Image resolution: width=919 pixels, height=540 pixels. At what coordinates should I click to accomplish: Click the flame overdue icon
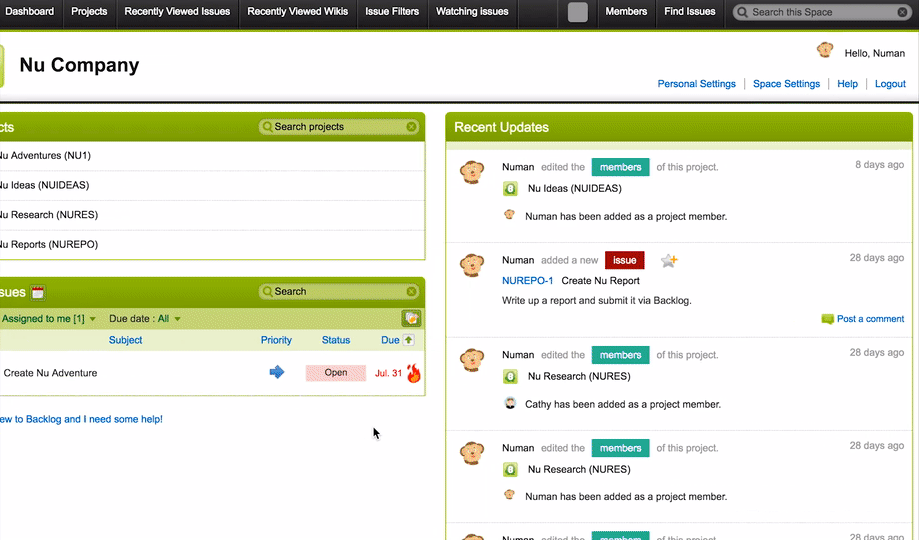[414, 373]
